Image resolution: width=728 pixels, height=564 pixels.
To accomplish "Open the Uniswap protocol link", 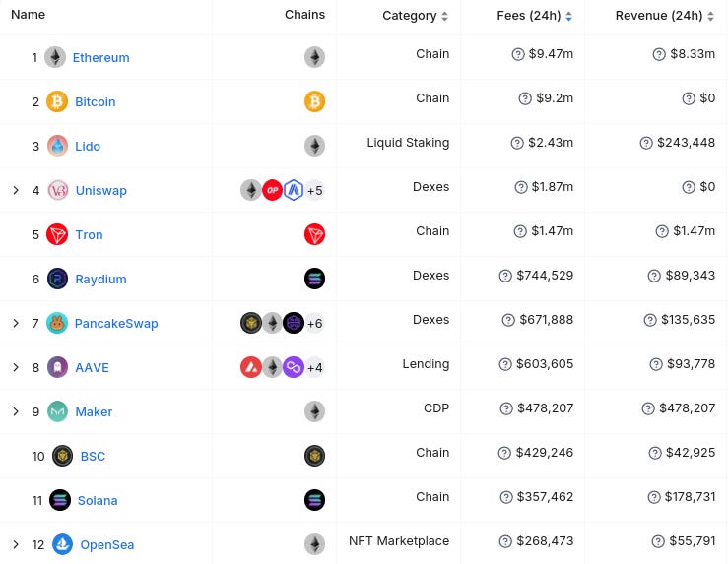I will click(101, 190).
